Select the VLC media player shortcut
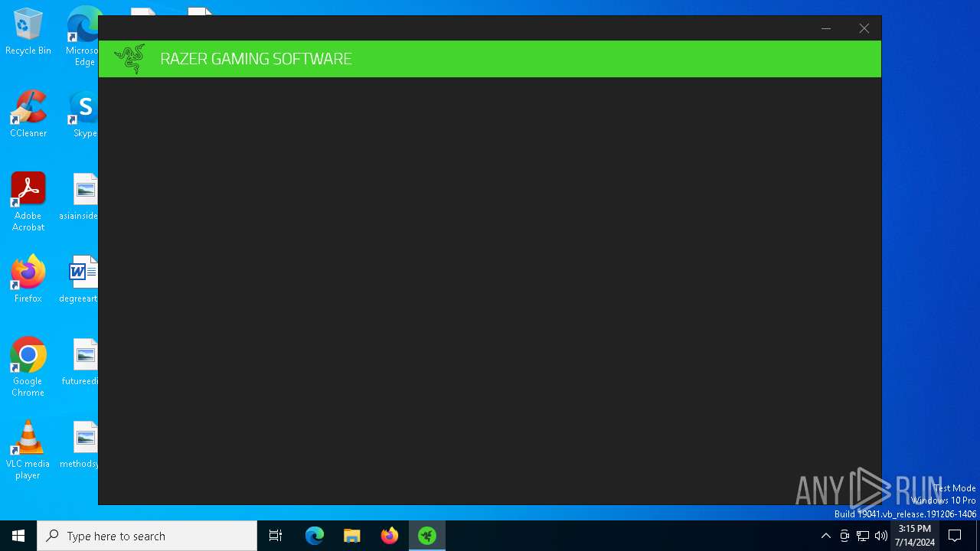Image resolution: width=980 pixels, height=551 pixels. pyautogui.click(x=28, y=450)
